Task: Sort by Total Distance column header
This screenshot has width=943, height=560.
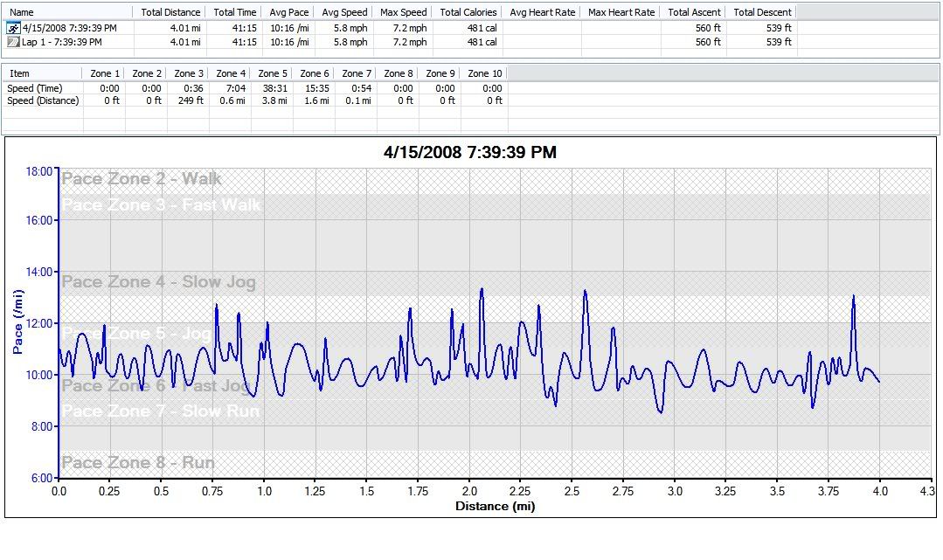Action: click(170, 12)
